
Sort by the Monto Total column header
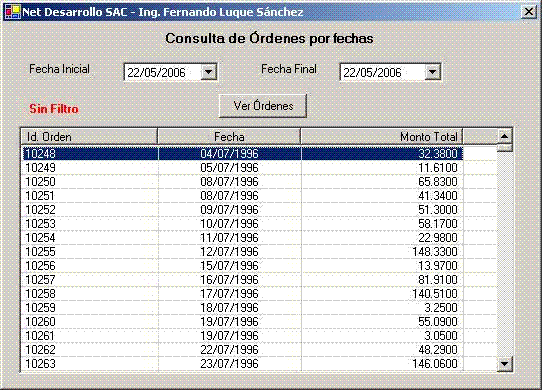coord(382,137)
